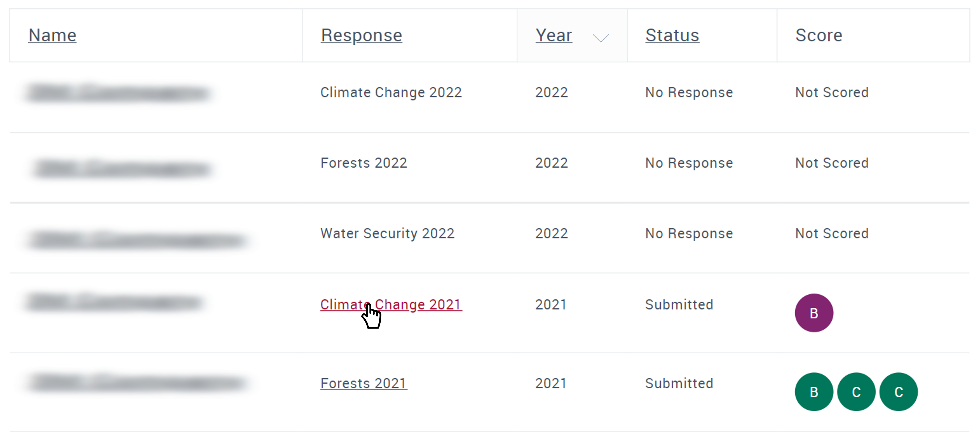Screen dimensions: 980x432
Task: Click Not Scored in Water Security row
Action: click(x=832, y=233)
